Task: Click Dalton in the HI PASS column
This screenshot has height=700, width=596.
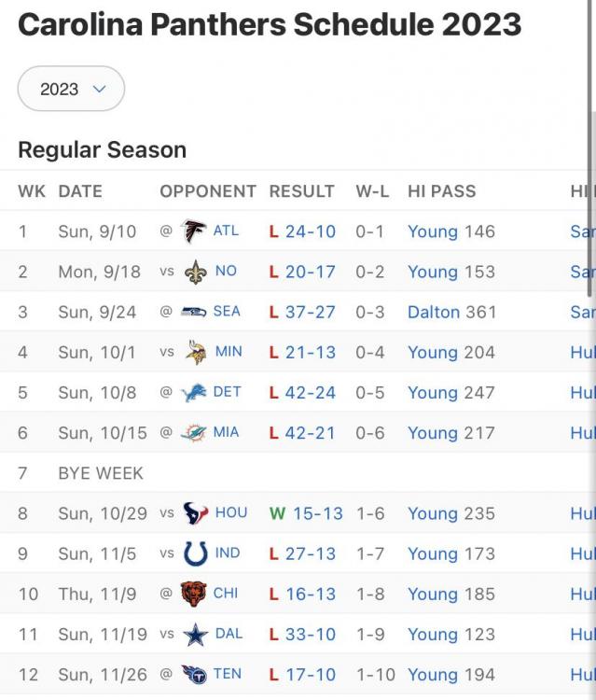Action: coord(434,312)
